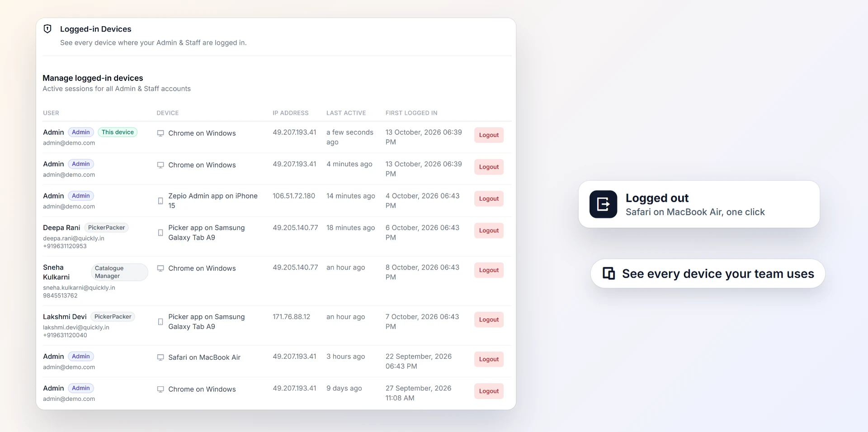Click sneha.kulkarni@quickly.in email
868x432 pixels.
tap(79, 288)
